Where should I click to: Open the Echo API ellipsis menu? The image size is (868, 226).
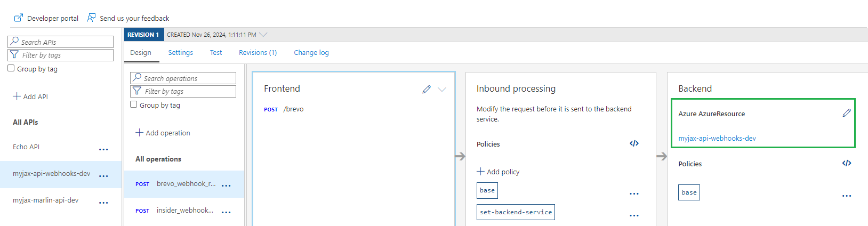[x=103, y=150]
